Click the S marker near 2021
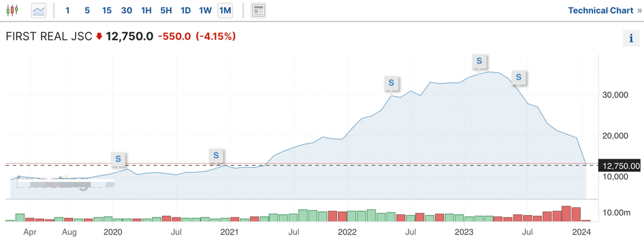The width and height of the screenshot is (644, 251). (216, 156)
